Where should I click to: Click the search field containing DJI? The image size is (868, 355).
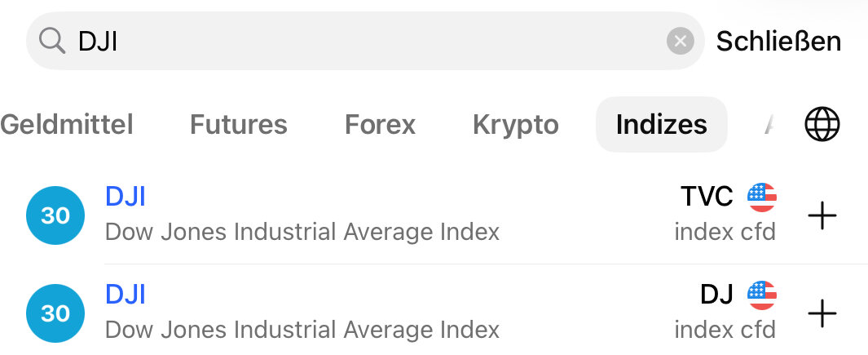367,40
